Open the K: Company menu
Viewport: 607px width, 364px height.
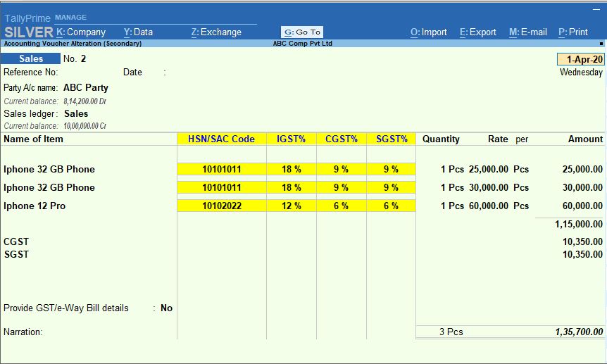[81, 32]
